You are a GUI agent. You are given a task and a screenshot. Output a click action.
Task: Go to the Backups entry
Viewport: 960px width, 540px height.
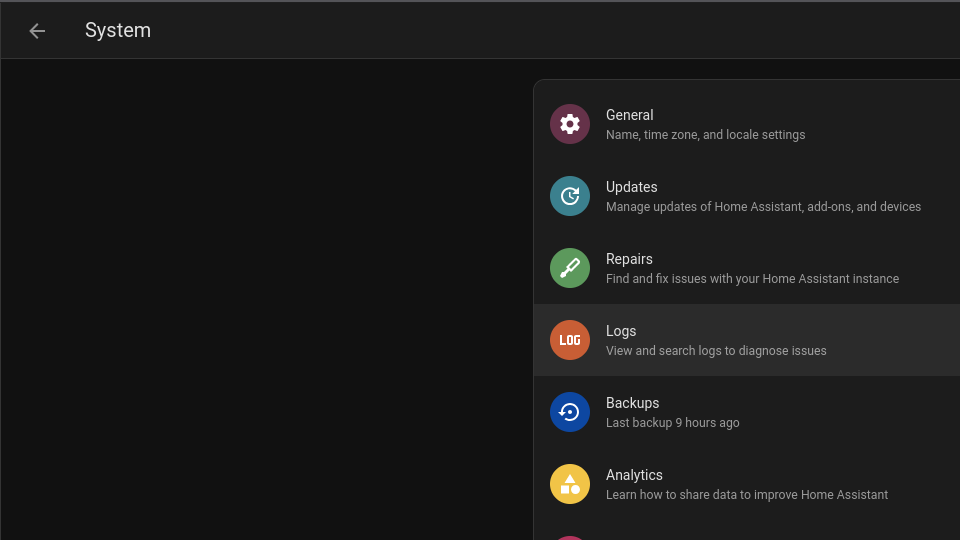pos(632,403)
